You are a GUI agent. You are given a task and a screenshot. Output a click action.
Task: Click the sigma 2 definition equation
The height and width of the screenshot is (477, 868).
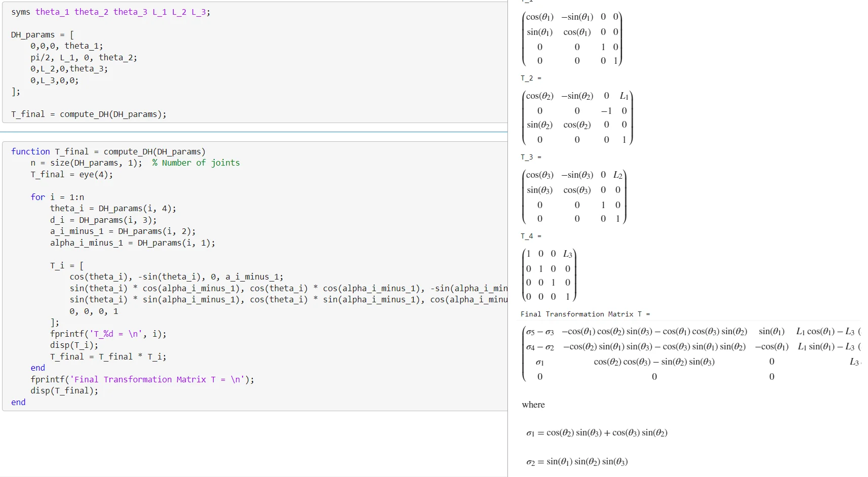point(577,462)
